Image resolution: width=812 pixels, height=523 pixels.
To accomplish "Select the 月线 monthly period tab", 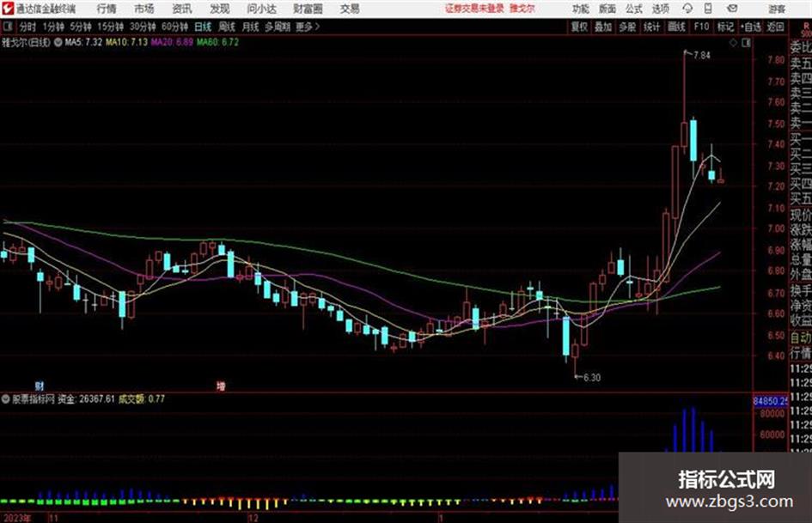I will coord(251,27).
